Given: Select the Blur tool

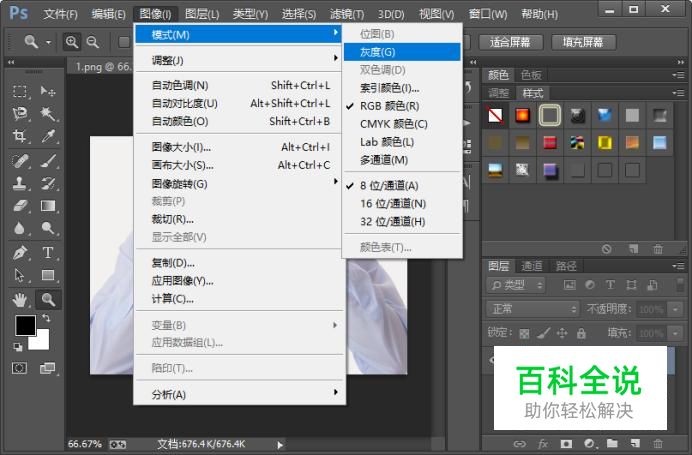Looking at the screenshot, I should [19, 228].
